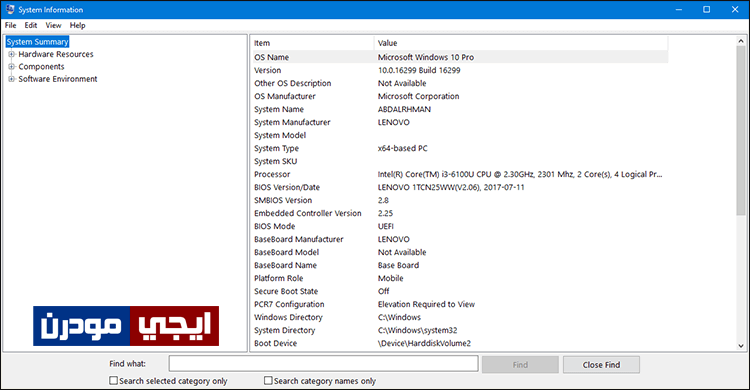Expand the Components node

point(11,67)
